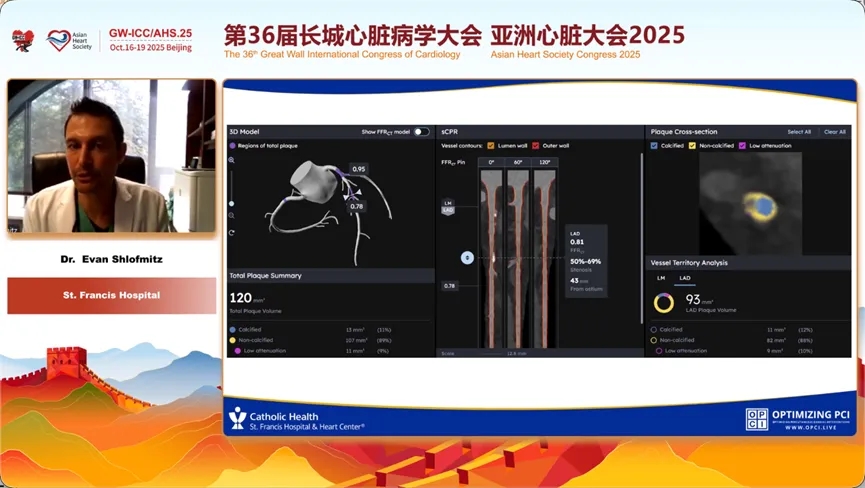This screenshot has height=488, width=865.
Task: Click the LAD plaque volume donut chart
Action: tap(663, 302)
